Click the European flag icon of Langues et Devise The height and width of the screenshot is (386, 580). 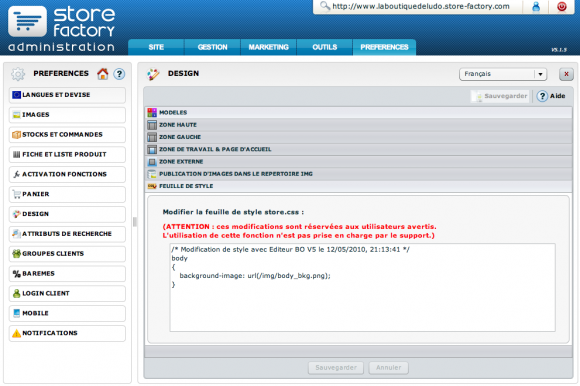(x=16, y=95)
